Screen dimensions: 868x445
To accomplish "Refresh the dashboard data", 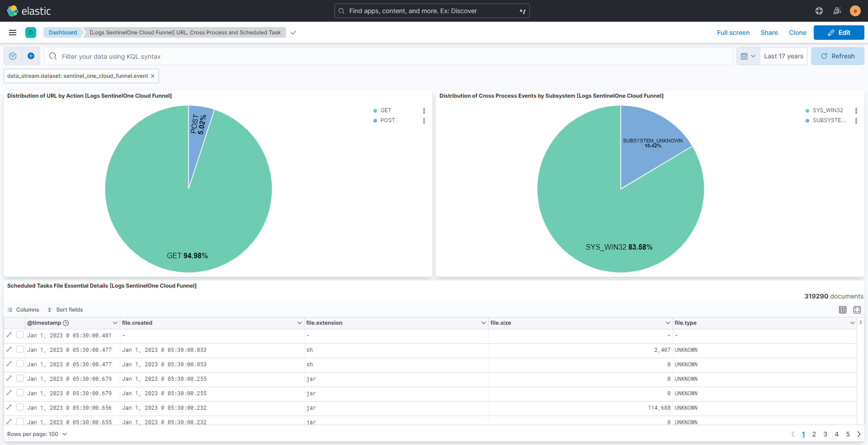I will [837, 56].
